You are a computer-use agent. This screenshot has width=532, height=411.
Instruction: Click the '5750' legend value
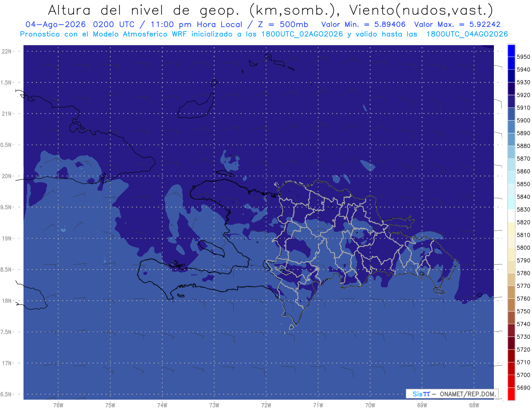point(524,311)
